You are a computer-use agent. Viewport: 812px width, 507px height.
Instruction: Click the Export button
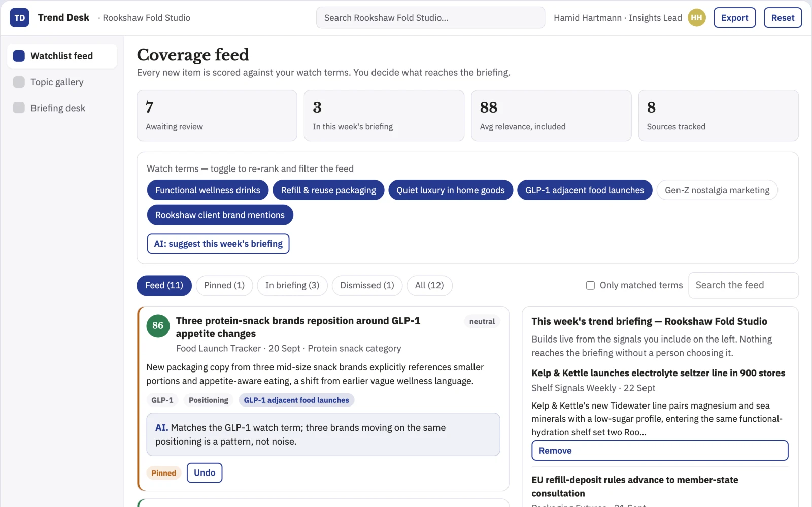coord(734,18)
